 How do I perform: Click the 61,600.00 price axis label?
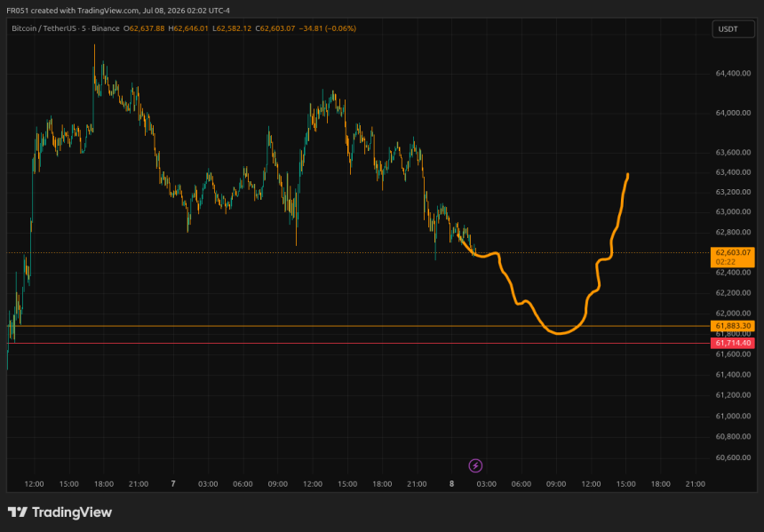(733, 353)
